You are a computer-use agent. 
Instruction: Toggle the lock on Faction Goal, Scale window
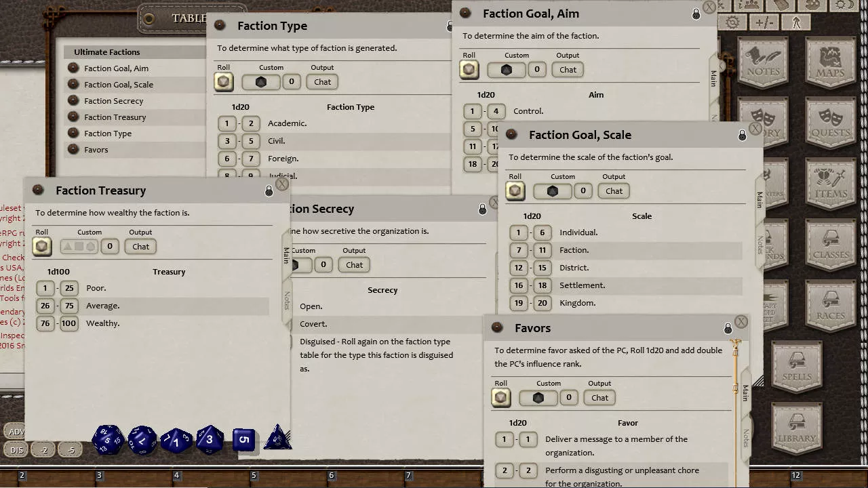coord(743,136)
